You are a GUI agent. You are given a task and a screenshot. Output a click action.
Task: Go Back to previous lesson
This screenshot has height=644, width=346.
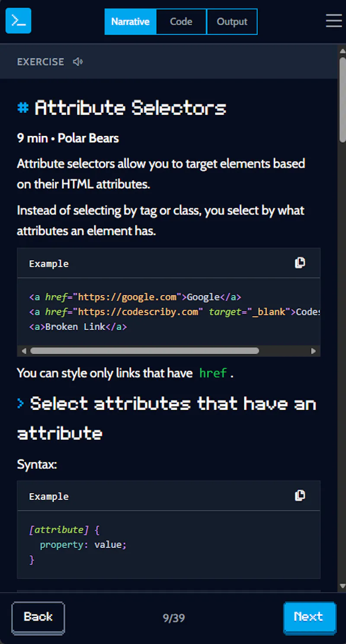pos(38,618)
